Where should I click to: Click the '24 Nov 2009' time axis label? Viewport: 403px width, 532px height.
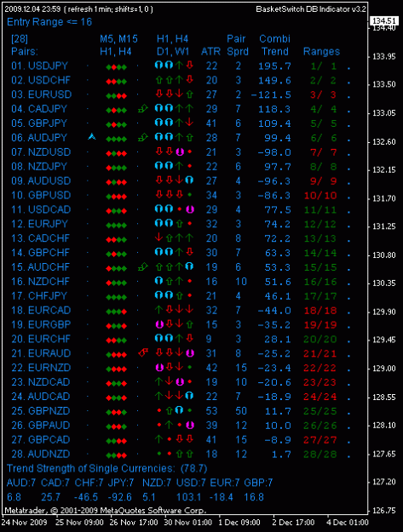point(24,522)
